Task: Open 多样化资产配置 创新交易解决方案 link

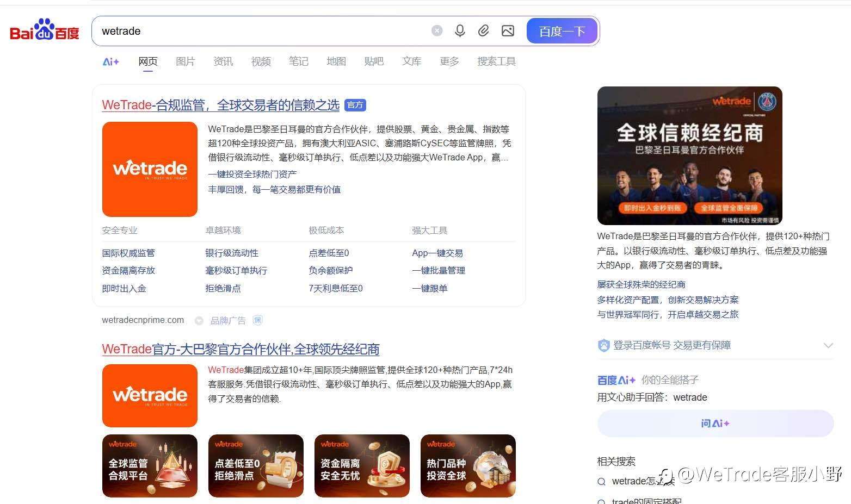Action: click(x=668, y=300)
